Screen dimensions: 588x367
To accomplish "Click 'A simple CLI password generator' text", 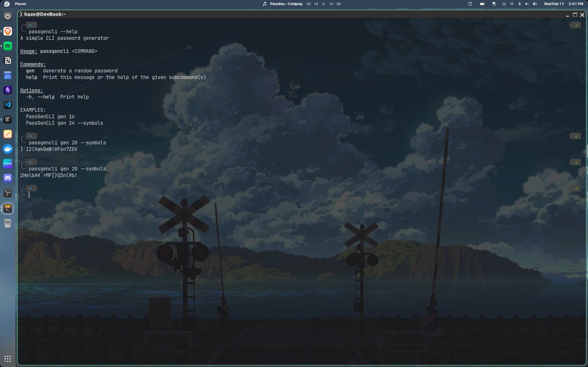I will point(64,38).
